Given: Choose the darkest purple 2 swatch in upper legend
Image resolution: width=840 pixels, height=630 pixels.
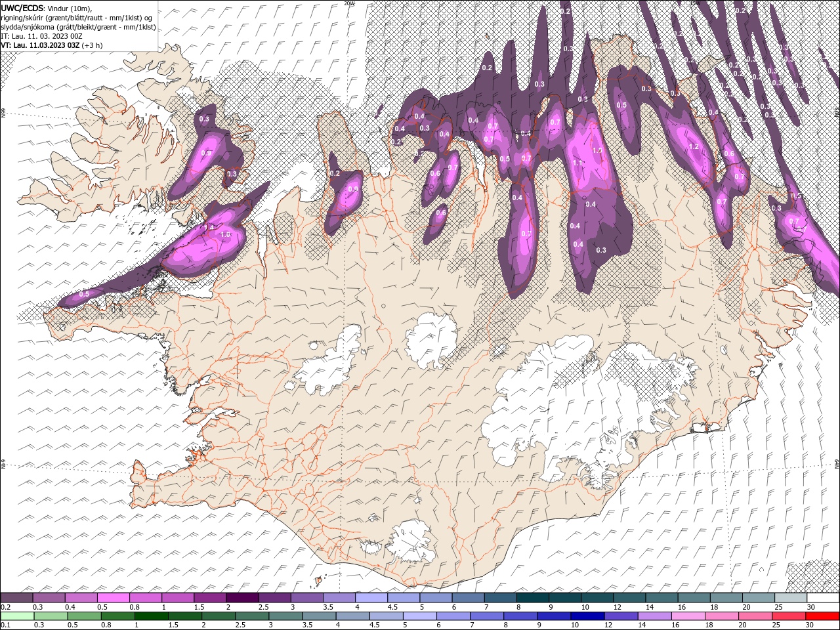Looking at the screenshot, I should 242,598.
